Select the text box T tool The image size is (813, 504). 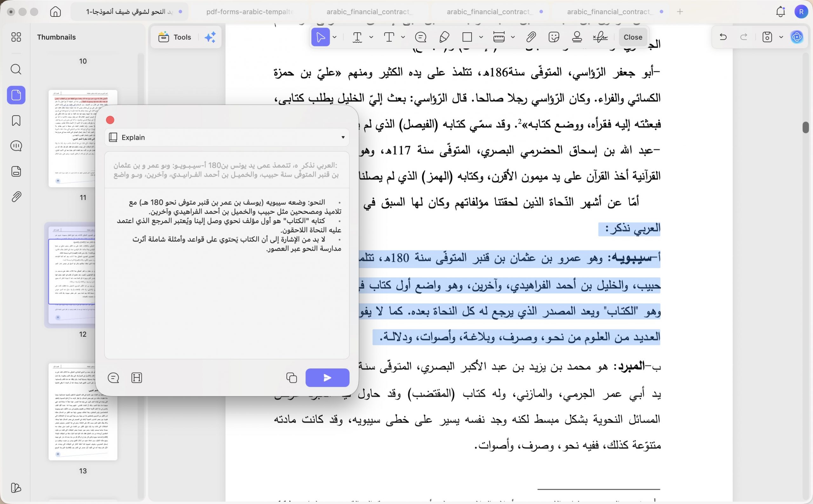389,37
